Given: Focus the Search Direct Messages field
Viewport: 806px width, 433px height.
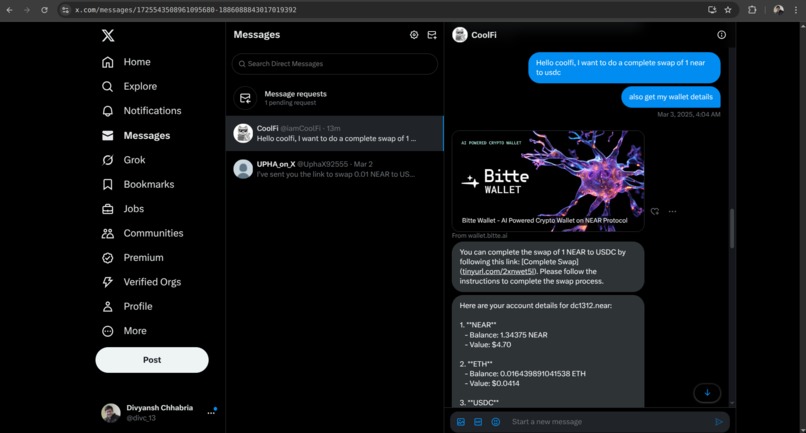Looking at the screenshot, I should click(335, 64).
